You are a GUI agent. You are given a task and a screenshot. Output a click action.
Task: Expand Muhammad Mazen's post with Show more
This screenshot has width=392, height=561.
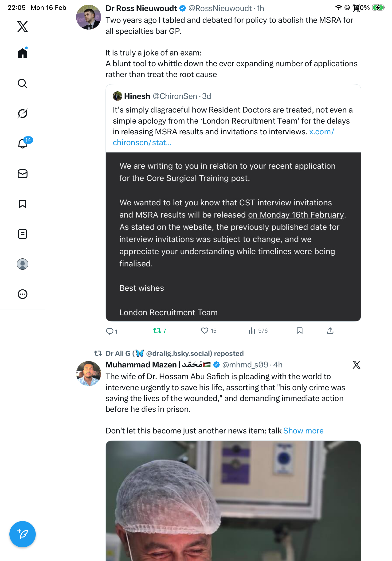[x=303, y=431]
